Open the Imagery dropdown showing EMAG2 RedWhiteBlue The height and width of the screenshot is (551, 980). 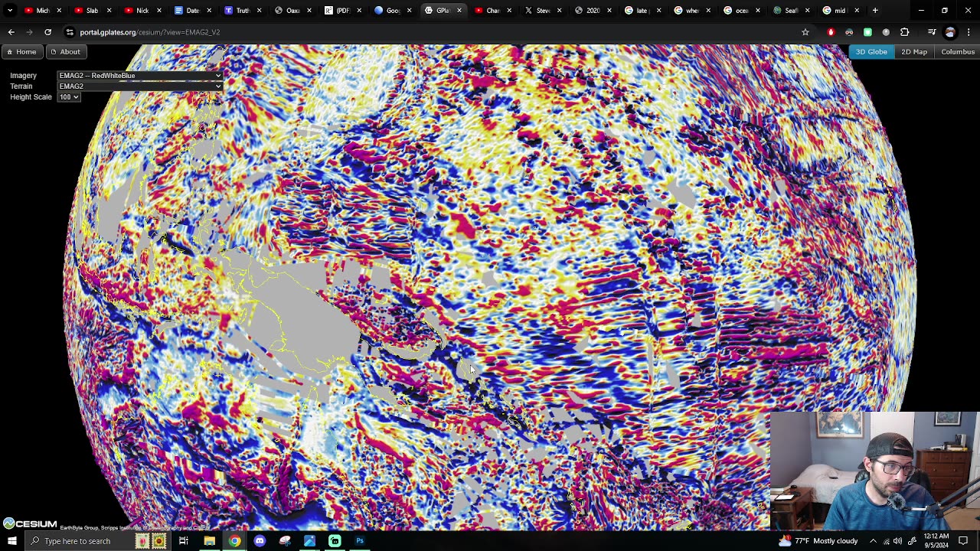(x=140, y=76)
